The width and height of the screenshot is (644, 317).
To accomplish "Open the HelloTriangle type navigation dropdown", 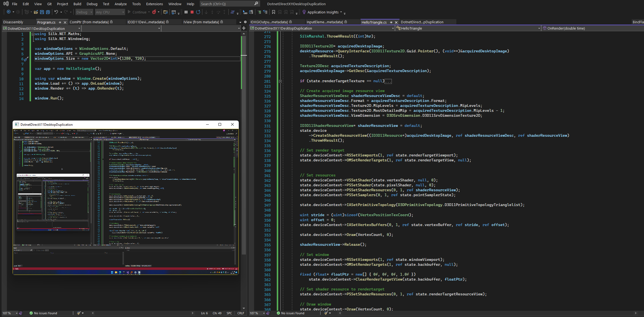I will [468, 28].
